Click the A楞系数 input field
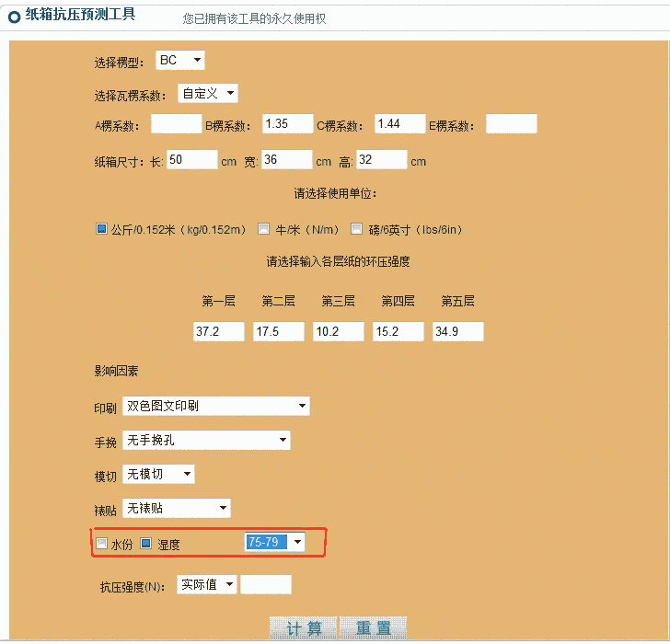670x644 pixels. click(x=176, y=124)
